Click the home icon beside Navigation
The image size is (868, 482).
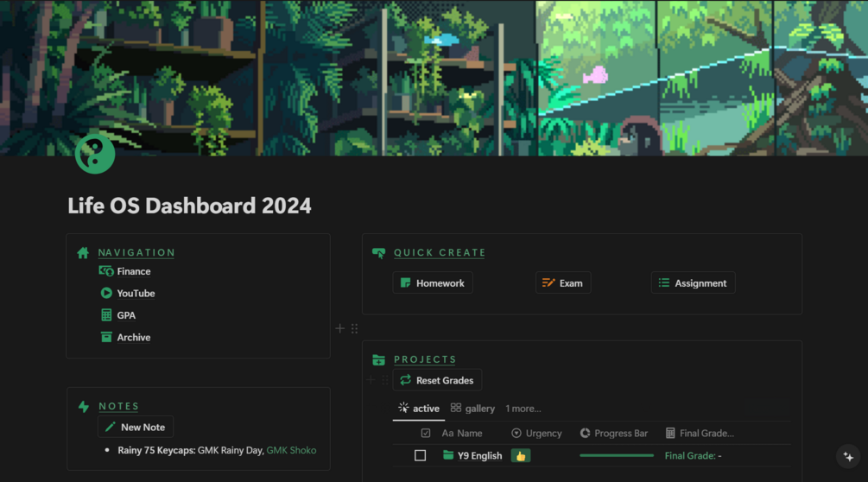point(83,253)
